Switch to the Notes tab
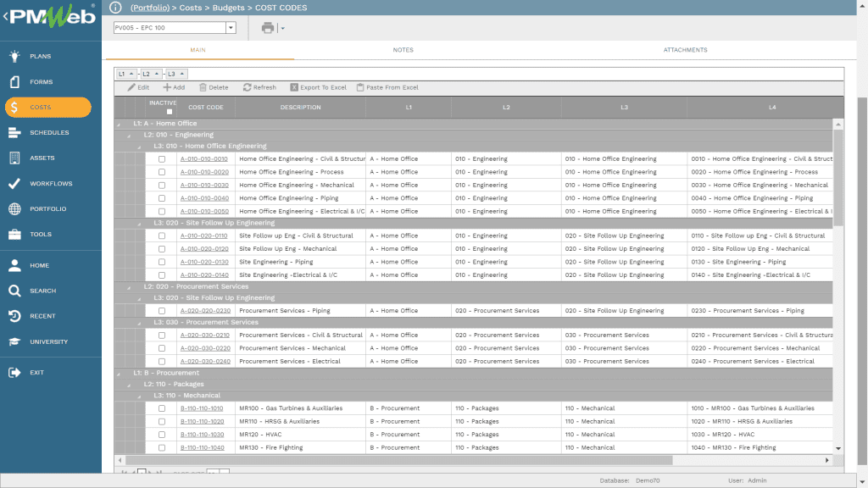Viewport: 868px width, 488px height. tap(403, 50)
